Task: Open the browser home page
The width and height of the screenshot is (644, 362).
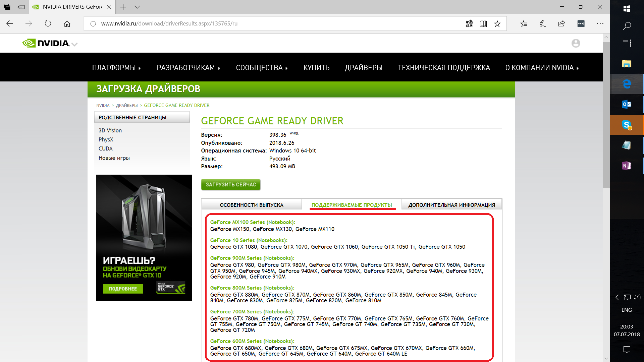Action: pos(67,23)
